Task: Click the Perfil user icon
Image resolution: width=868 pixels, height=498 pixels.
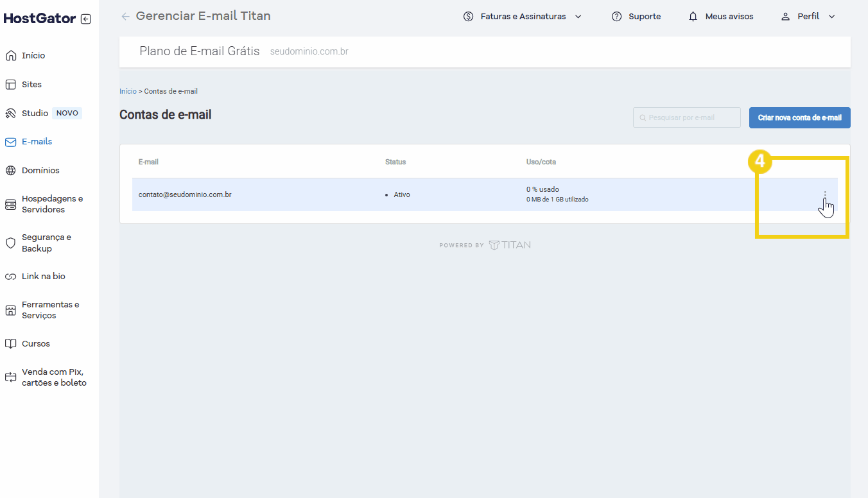Action: [x=785, y=16]
